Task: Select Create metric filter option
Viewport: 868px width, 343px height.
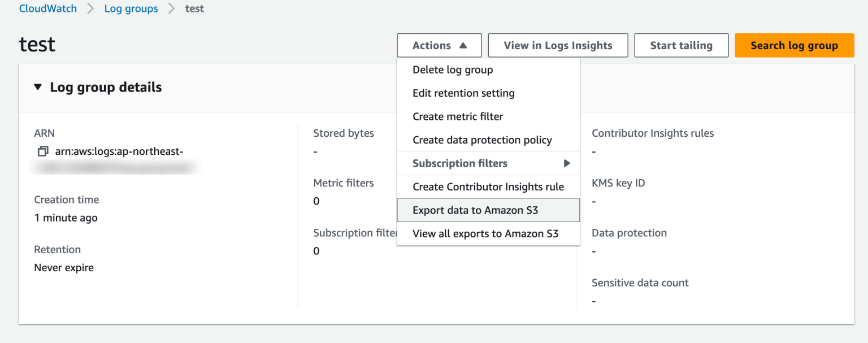Action: click(x=458, y=116)
